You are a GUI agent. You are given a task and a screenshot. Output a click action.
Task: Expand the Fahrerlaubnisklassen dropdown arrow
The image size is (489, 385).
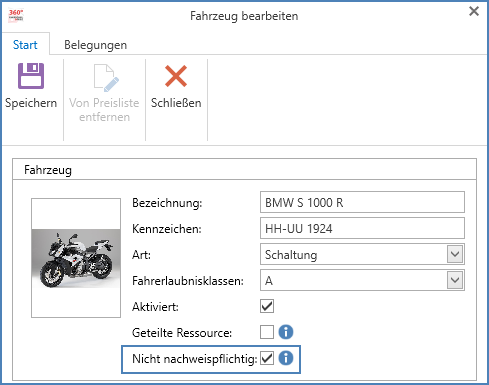pyautogui.click(x=455, y=280)
